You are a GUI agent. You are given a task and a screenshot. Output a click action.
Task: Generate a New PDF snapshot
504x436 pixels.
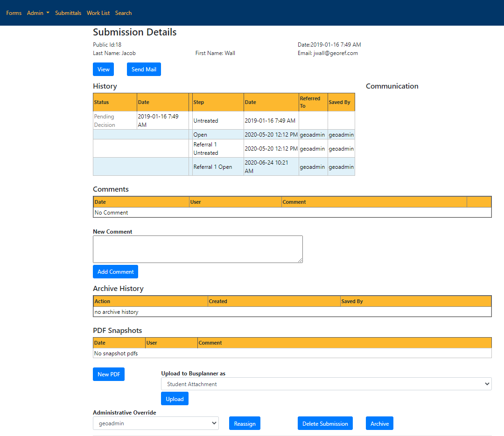109,374
